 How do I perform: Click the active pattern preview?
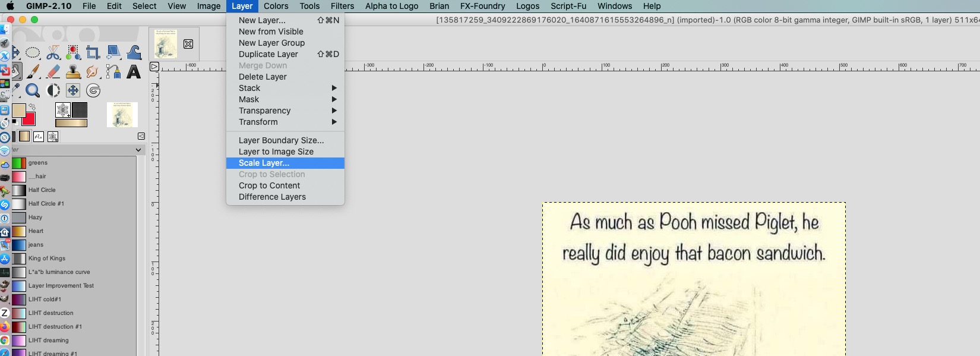[x=80, y=110]
